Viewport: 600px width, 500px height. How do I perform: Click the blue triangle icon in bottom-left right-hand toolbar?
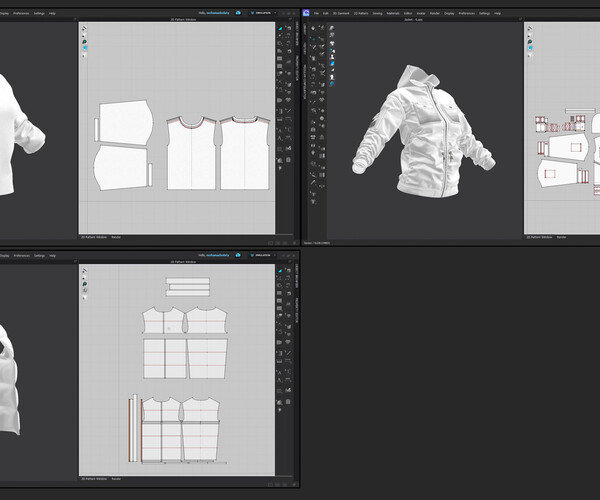[x=280, y=270]
